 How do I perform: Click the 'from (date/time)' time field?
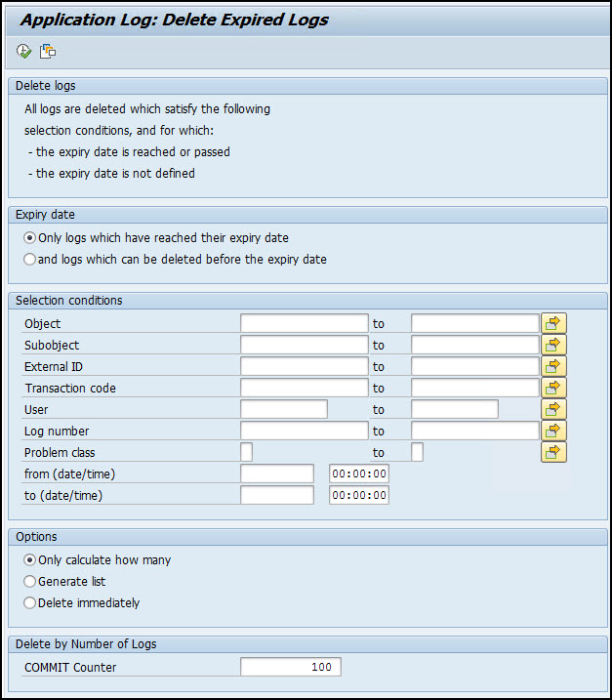[x=359, y=474]
